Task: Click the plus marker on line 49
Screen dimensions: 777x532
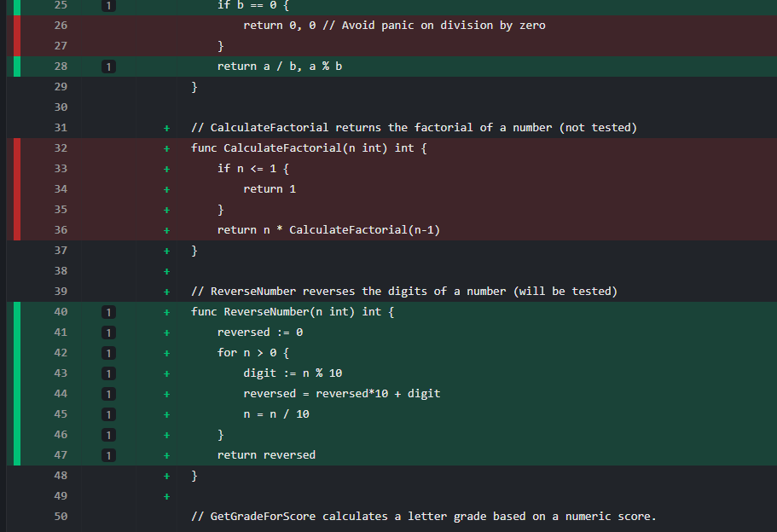Action: [167, 496]
